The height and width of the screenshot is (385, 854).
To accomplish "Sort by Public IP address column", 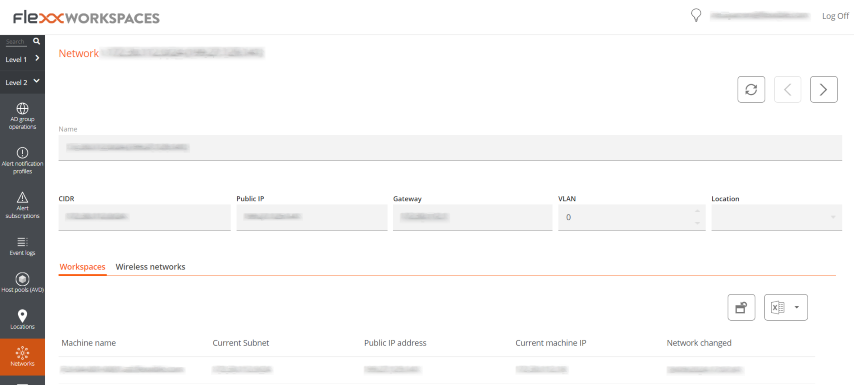I will [x=395, y=343].
